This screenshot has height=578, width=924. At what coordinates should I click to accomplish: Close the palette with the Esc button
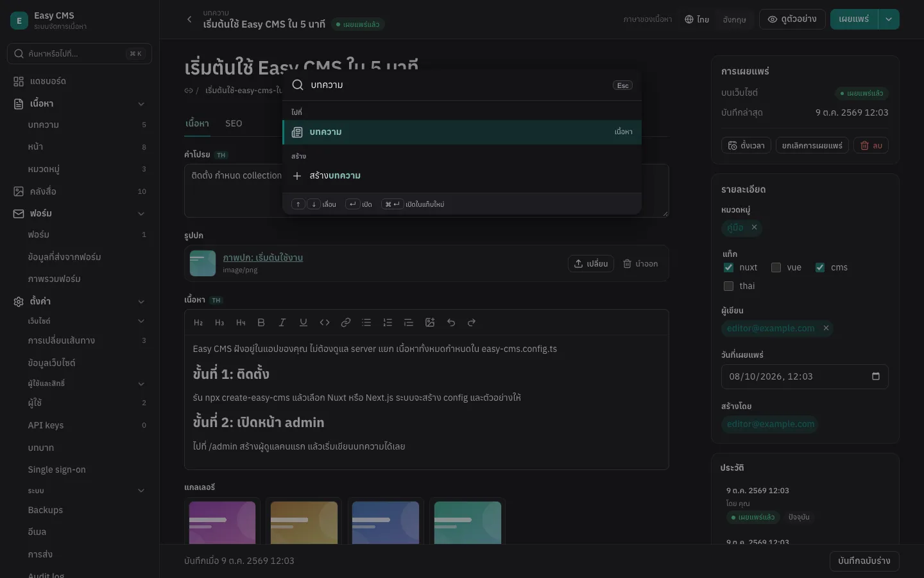pos(622,85)
